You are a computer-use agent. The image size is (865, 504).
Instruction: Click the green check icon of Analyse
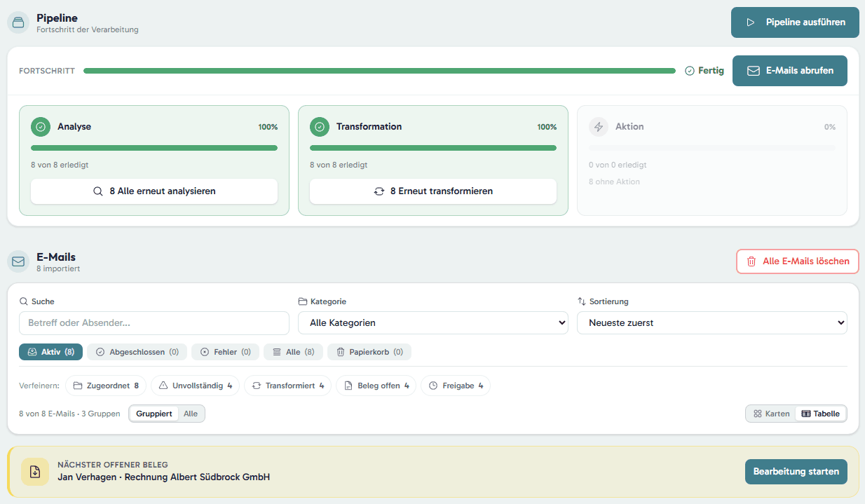(x=41, y=127)
